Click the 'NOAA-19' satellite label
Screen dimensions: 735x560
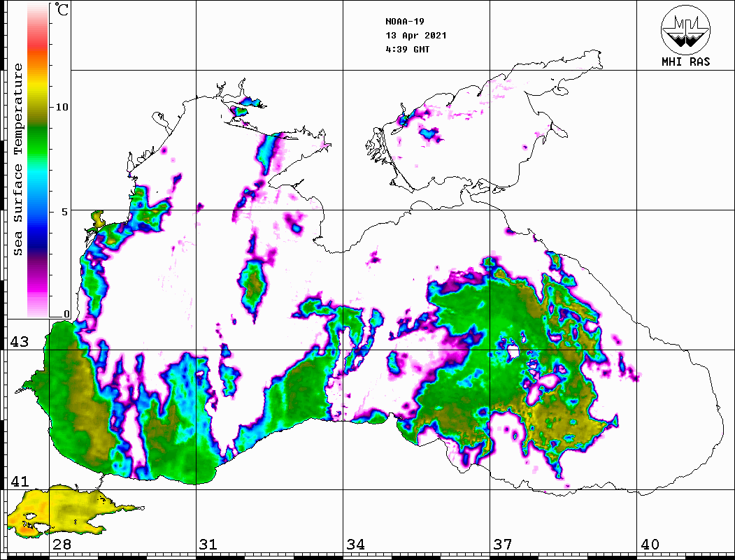[x=404, y=22]
